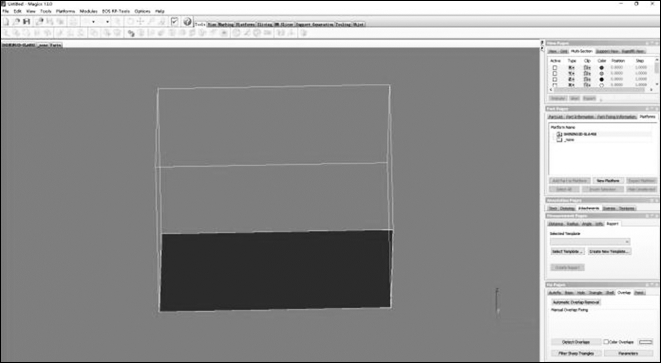The width and height of the screenshot is (661, 363).
Task: Click the SHINING3D platform icon in list
Action: [x=559, y=134]
